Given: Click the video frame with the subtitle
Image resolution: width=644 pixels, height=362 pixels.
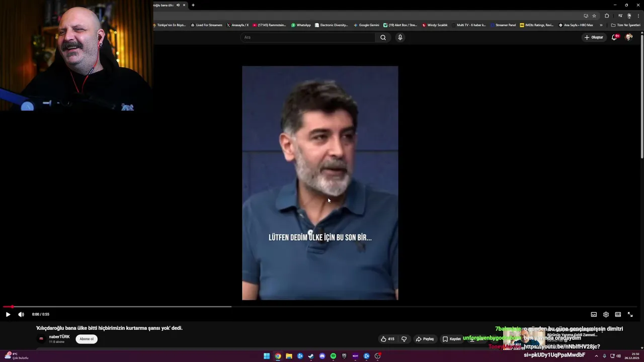Looking at the screenshot, I should click(x=320, y=183).
